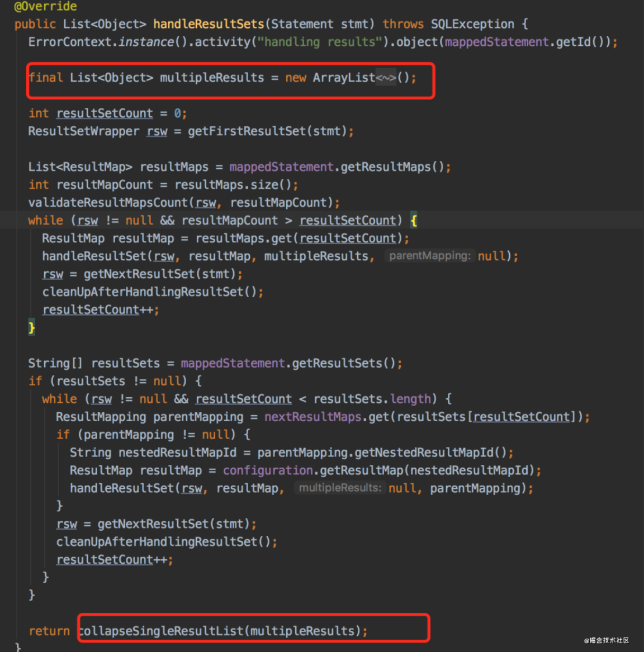The height and width of the screenshot is (652, 644).
Task: Click the yellow highlighted closing brace
Action: (x=32, y=327)
